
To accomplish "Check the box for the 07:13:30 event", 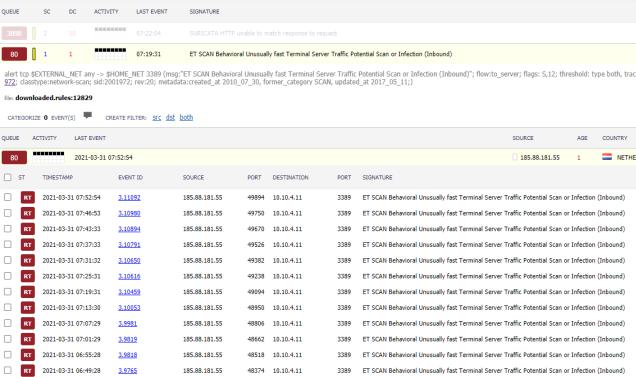I will (x=8, y=307).
